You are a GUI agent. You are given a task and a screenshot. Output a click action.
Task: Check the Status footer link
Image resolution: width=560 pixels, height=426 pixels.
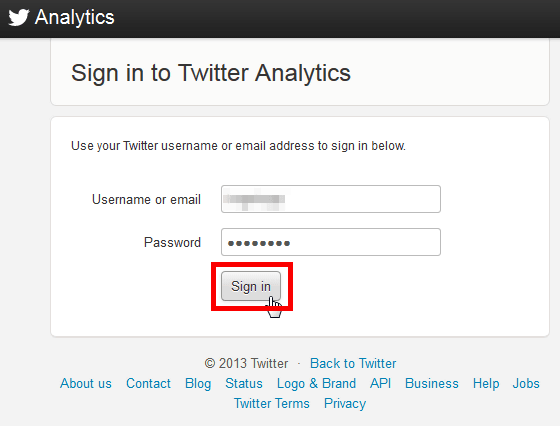pyautogui.click(x=244, y=384)
